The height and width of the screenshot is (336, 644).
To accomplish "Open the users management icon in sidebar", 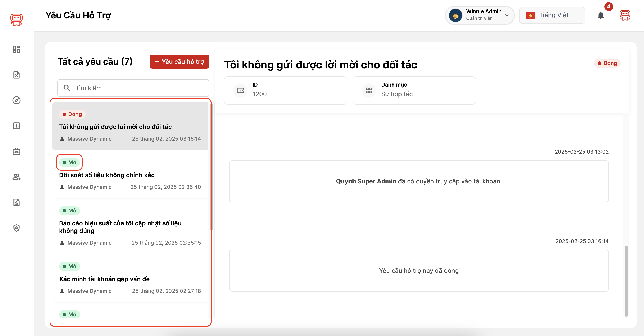I will pyautogui.click(x=16, y=177).
